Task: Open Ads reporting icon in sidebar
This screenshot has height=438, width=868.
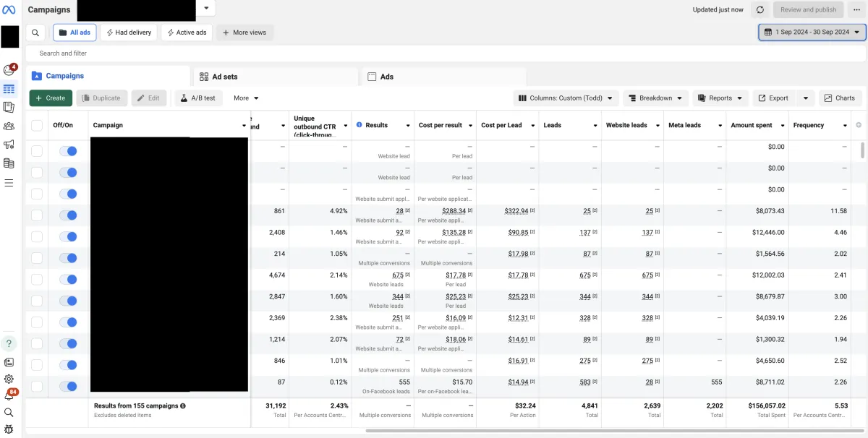Action: click(x=9, y=107)
